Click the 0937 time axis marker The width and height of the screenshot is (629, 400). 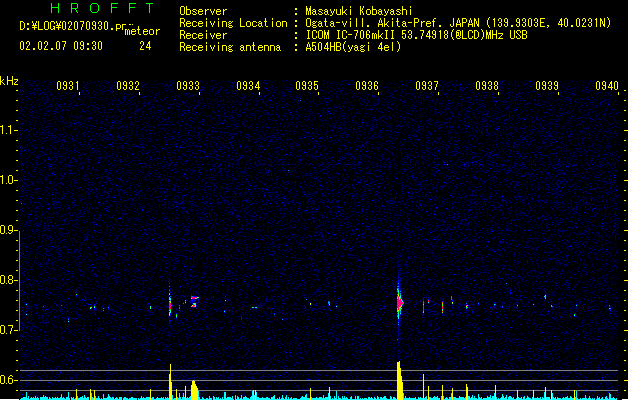(427, 85)
